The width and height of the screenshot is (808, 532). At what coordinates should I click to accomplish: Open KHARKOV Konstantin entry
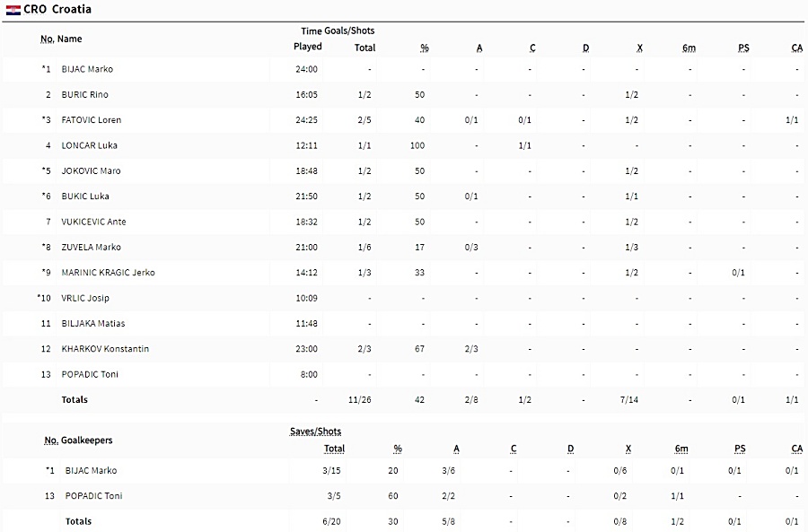(x=105, y=349)
